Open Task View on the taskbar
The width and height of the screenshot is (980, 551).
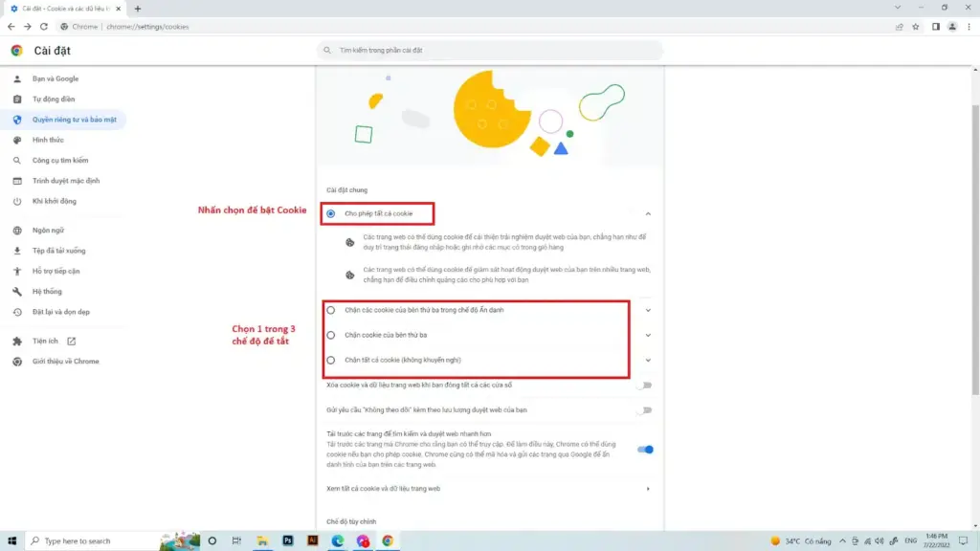coord(236,541)
